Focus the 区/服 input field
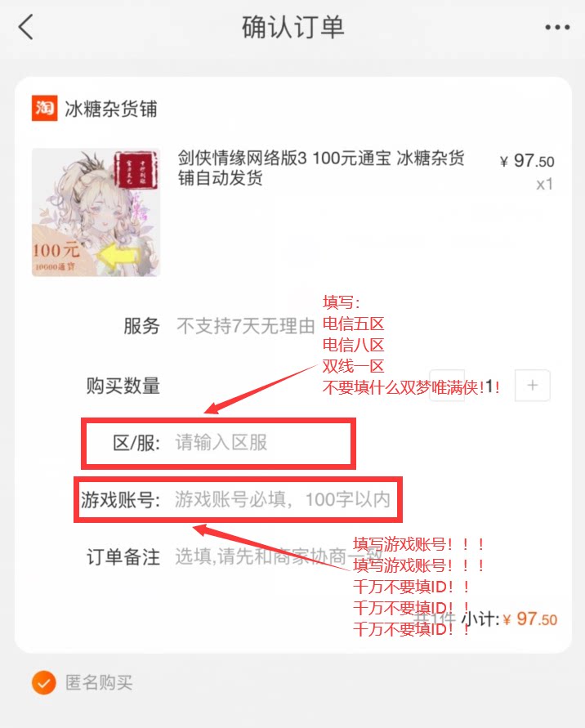Viewport: 585px width, 728px height. tap(262, 443)
